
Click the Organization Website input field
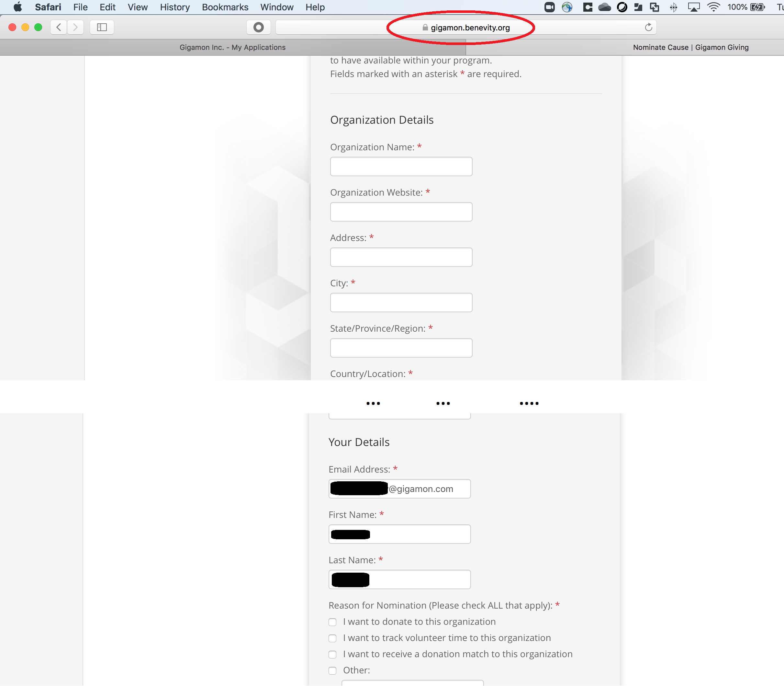[x=401, y=212]
